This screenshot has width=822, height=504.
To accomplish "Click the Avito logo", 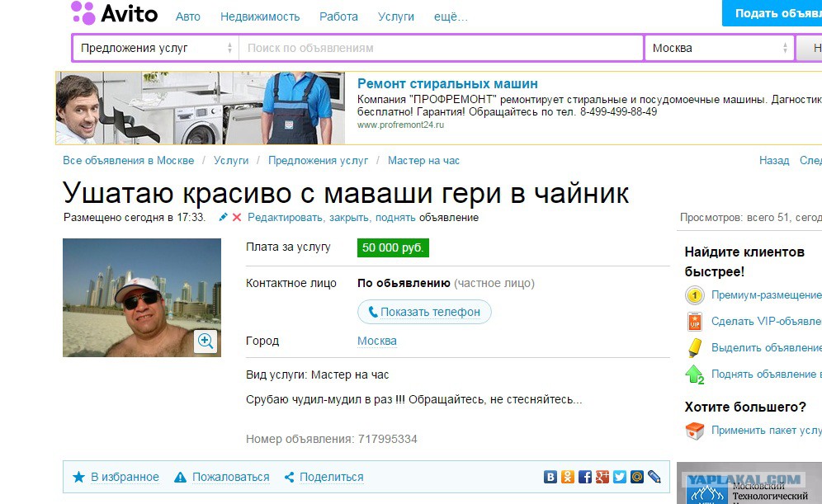I will click(114, 14).
